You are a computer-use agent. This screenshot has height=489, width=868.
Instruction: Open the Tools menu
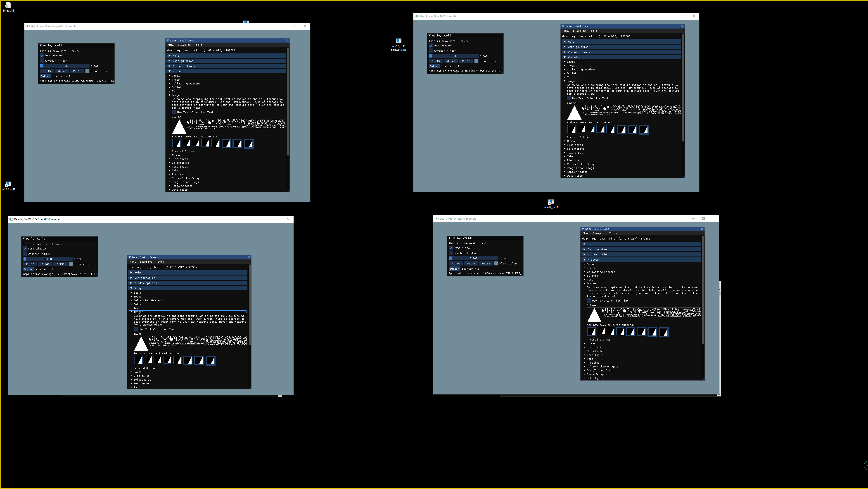pos(198,45)
